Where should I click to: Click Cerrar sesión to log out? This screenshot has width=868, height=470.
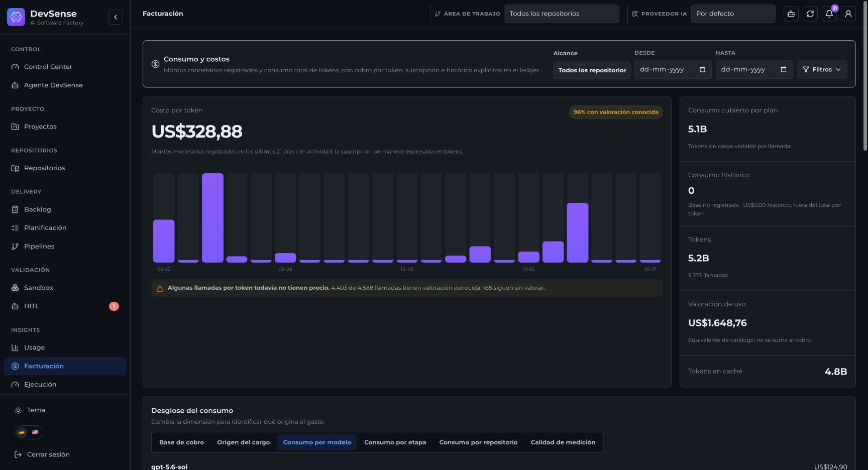(x=42, y=455)
